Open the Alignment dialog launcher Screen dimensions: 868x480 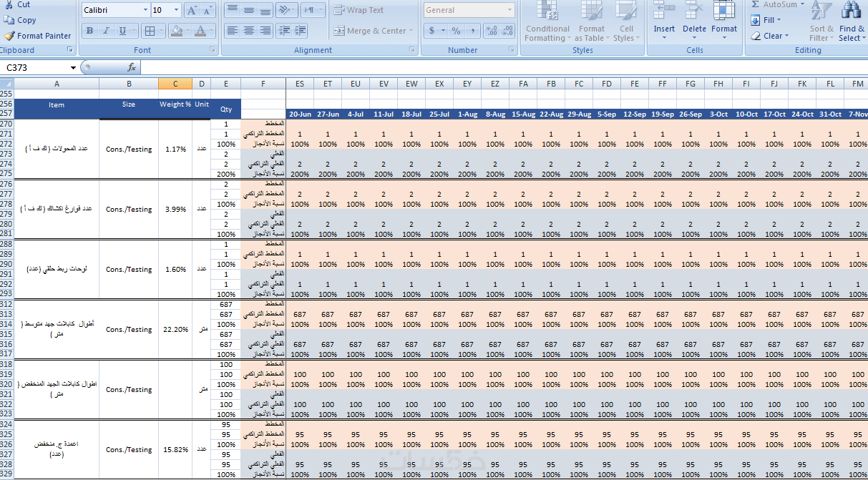(412, 50)
